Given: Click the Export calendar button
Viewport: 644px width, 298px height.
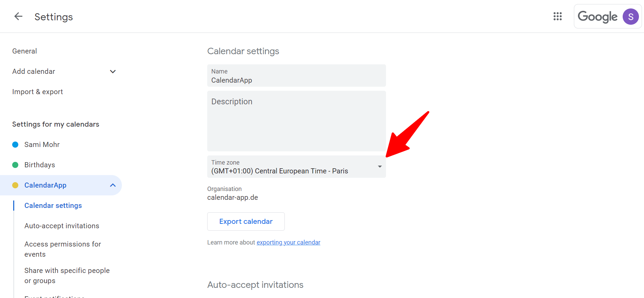Looking at the screenshot, I should 246,221.
